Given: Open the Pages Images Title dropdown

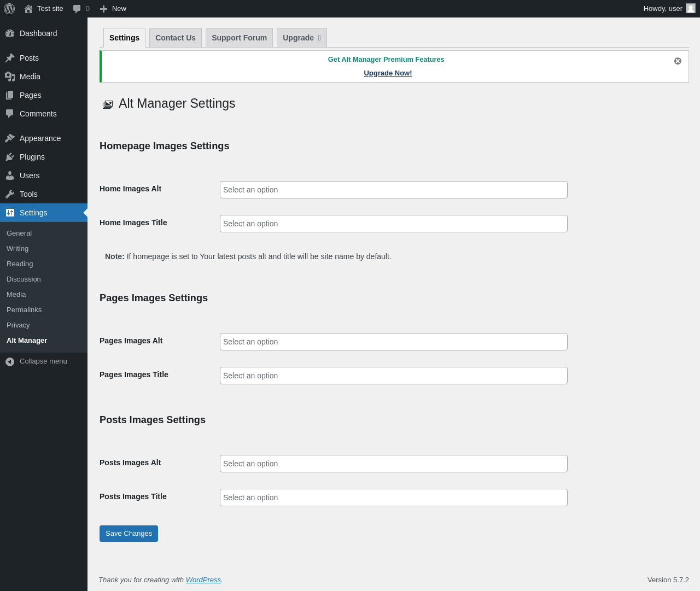Looking at the screenshot, I should coord(394,376).
